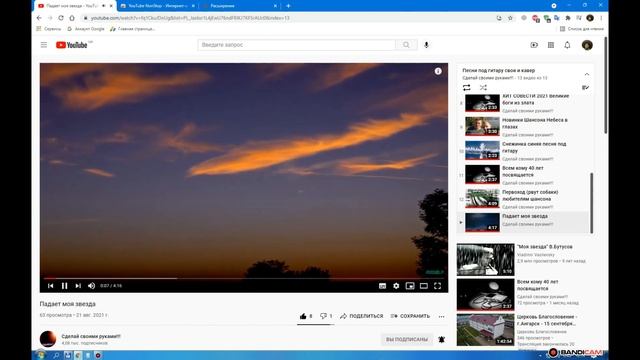Click the playlist title Песни под гитару
640x360 pixels.
coord(498,70)
